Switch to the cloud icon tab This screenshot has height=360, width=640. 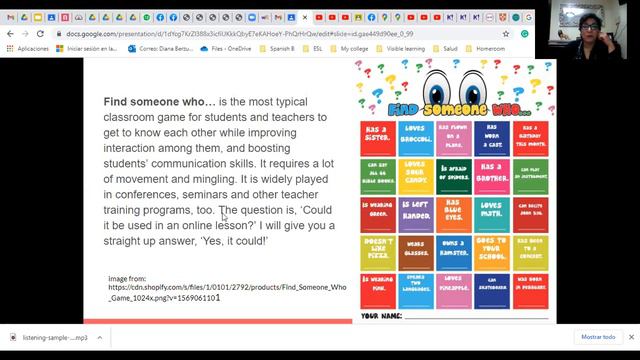pos(78,18)
